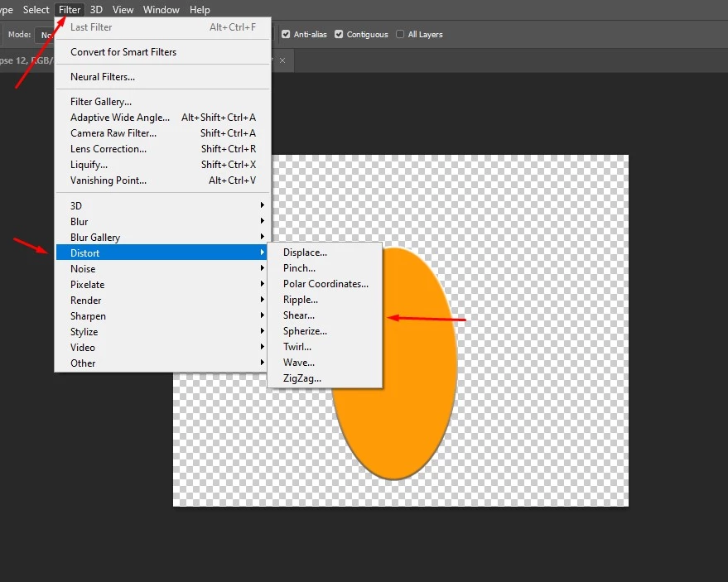Expand the Other submenu
This screenshot has height=582, width=728.
pos(162,363)
